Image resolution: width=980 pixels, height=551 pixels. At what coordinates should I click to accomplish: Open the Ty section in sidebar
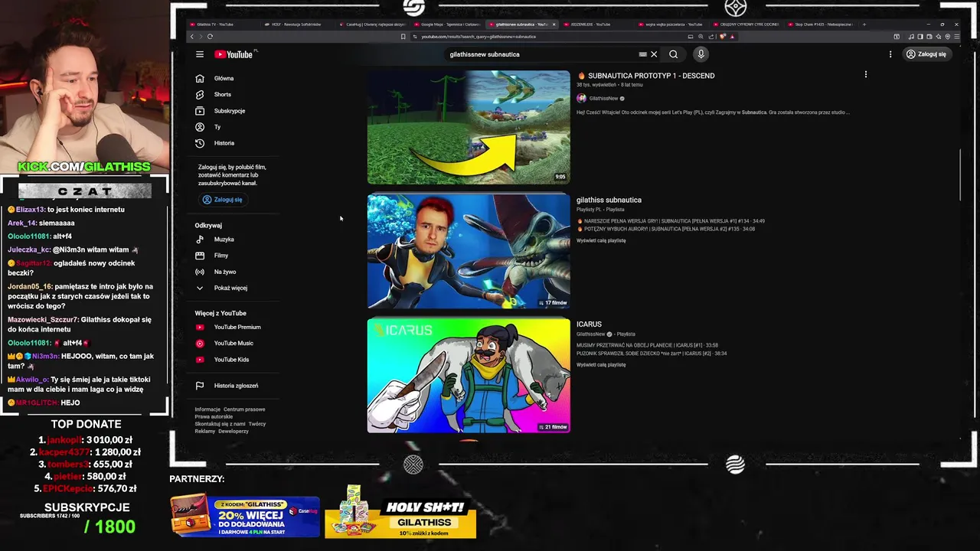217,127
